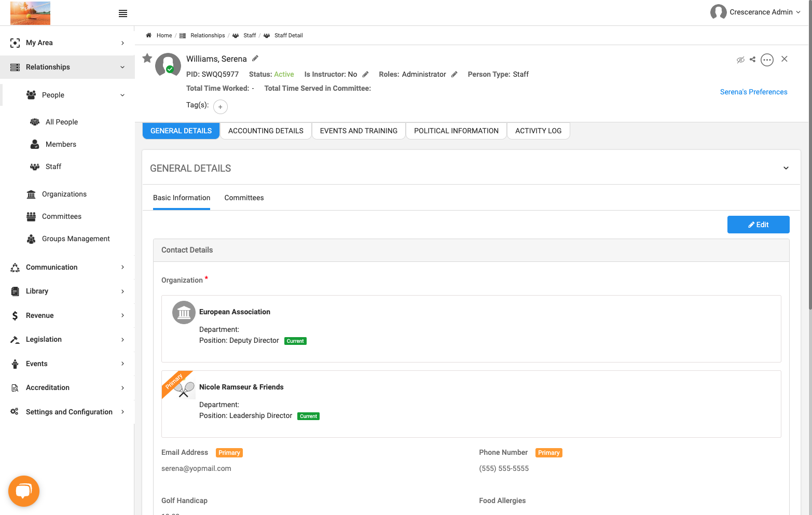Screen dimensions: 812x515
Task: Add a tag with the plus button
Action: (221, 107)
